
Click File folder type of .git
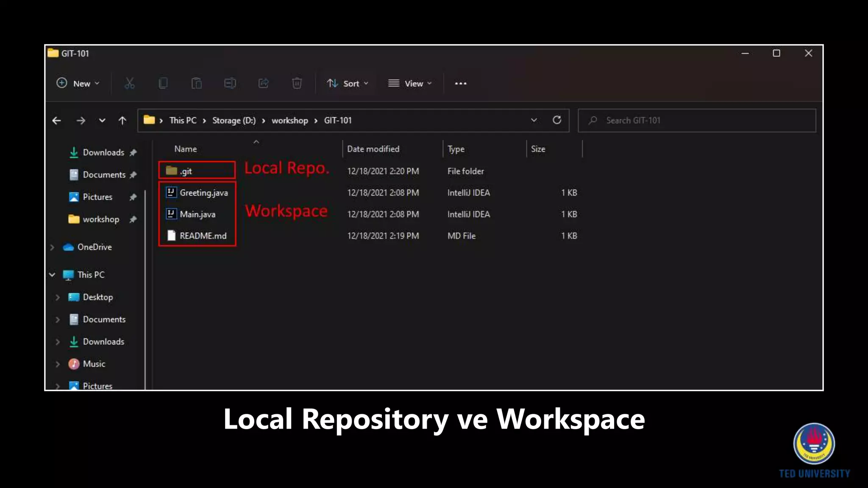point(465,171)
